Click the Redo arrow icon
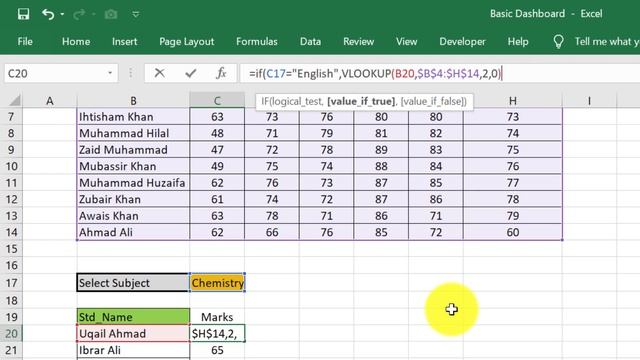The width and height of the screenshot is (640, 360). [x=79, y=14]
